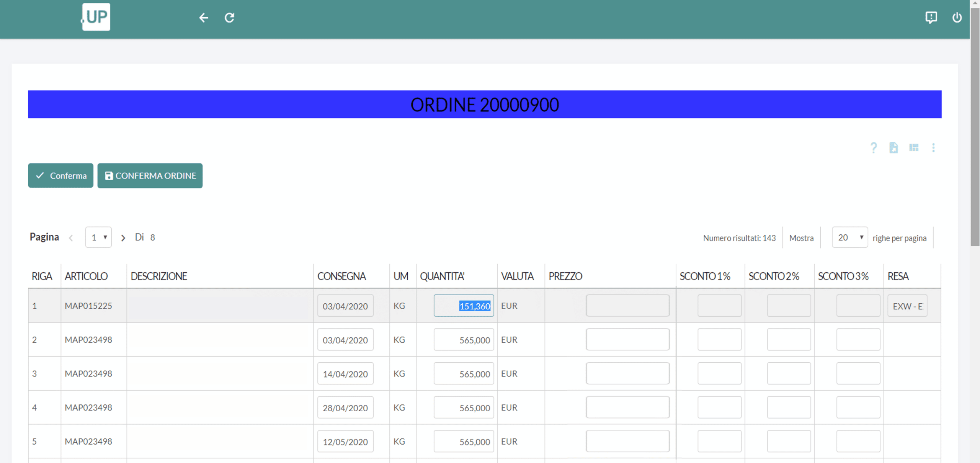Click the EXW resa field in row 1
The height and width of the screenshot is (463, 980).
click(907, 306)
